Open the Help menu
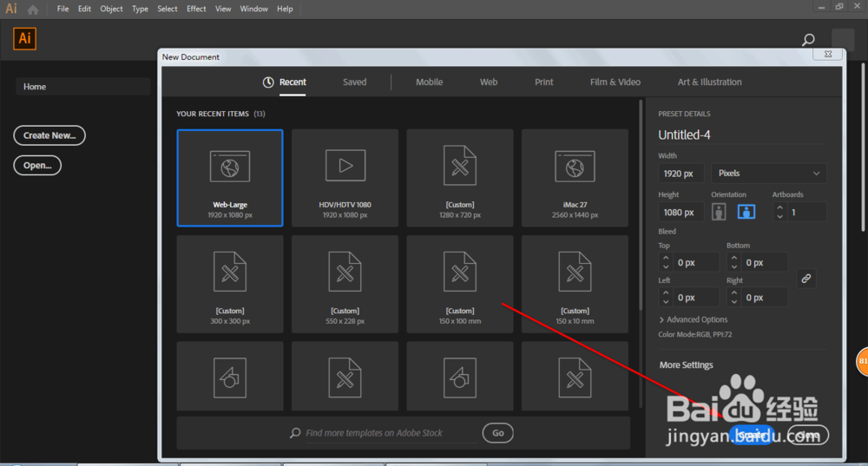868x466 pixels. (x=285, y=9)
